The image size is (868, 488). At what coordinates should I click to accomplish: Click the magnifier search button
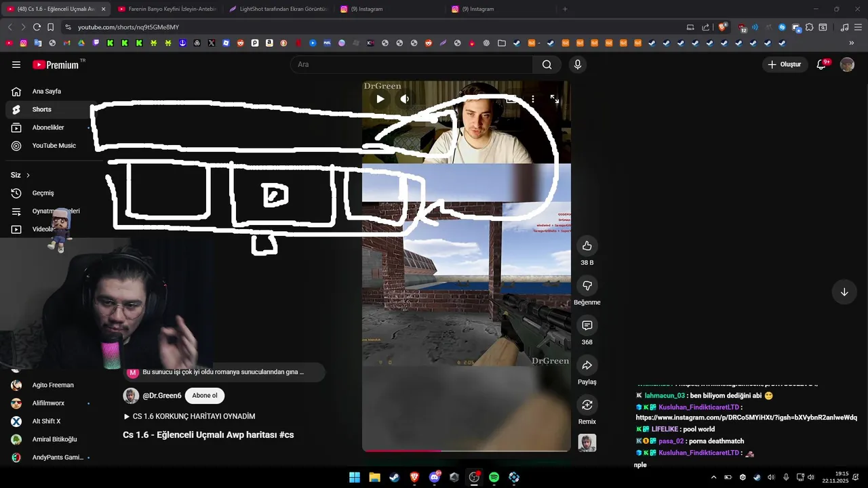(547, 64)
